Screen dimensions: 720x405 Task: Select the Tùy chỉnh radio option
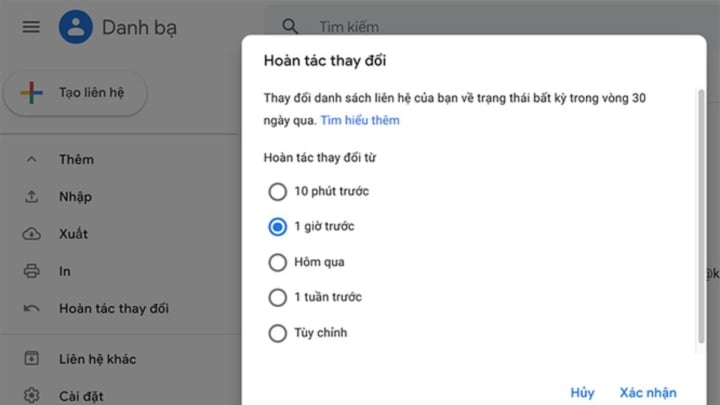click(277, 333)
